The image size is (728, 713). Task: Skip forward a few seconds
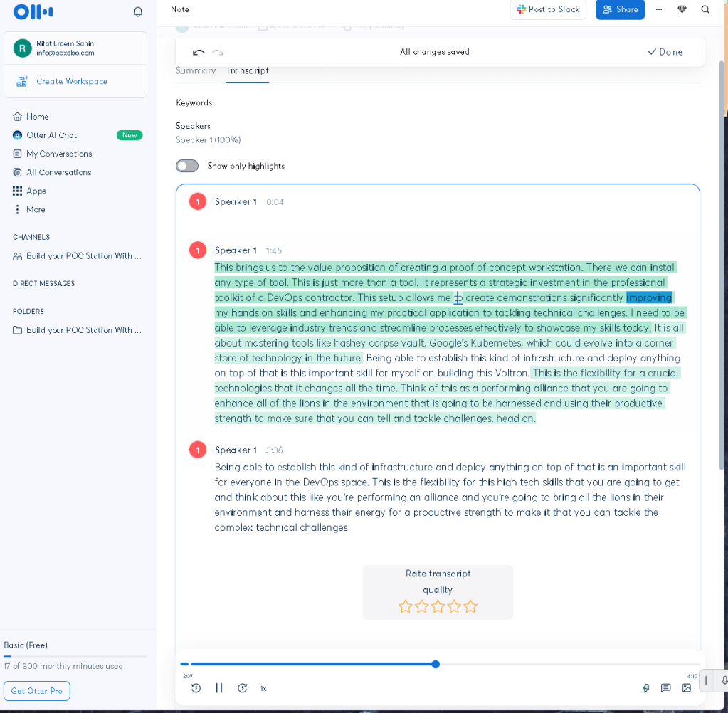pyautogui.click(x=243, y=688)
